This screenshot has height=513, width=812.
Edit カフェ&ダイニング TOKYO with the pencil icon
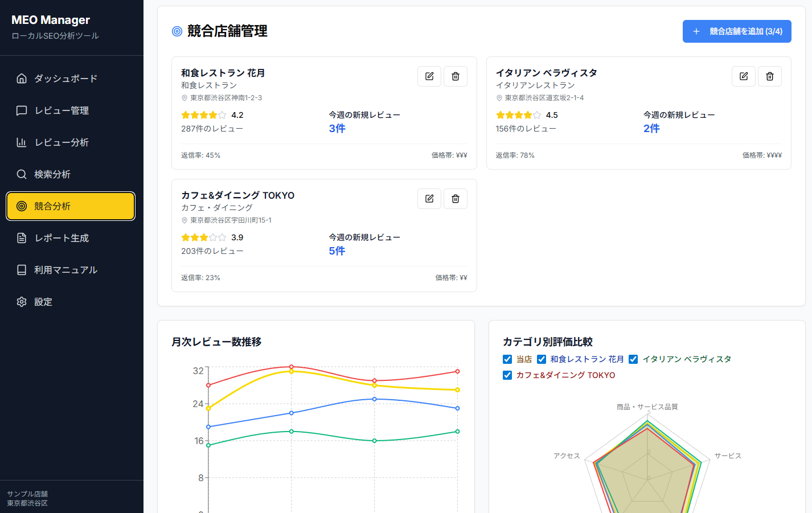(429, 198)
